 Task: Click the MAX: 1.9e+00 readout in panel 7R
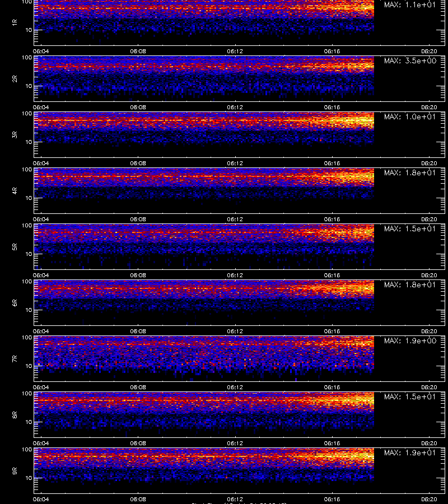(x=410, y=340)
